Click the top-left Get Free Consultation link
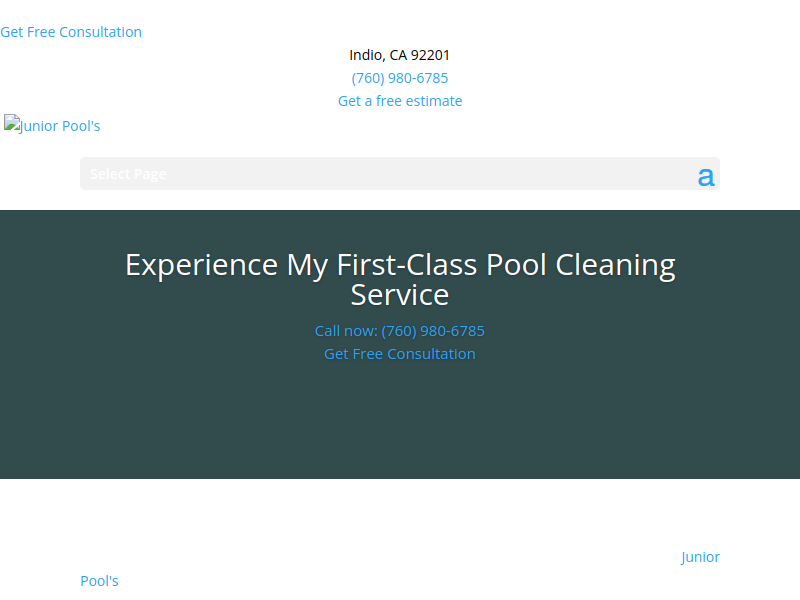The image size is (800, 600). (71, 32)
